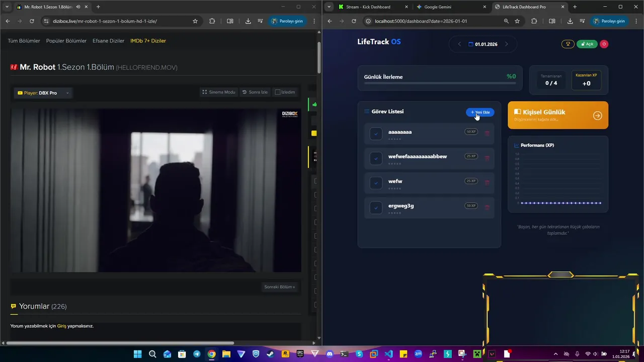Toggle Sinema Modu for the video

click(x=218, y=92)
